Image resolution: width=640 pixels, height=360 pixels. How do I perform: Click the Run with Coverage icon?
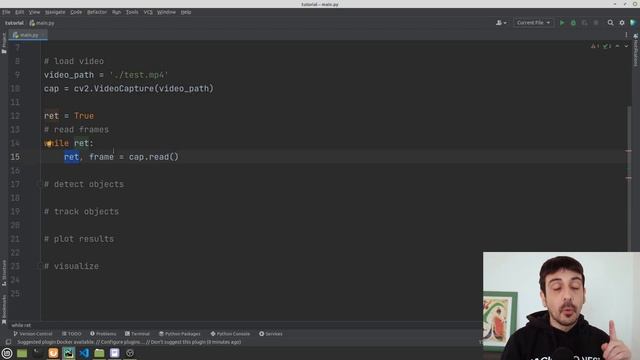584,23
